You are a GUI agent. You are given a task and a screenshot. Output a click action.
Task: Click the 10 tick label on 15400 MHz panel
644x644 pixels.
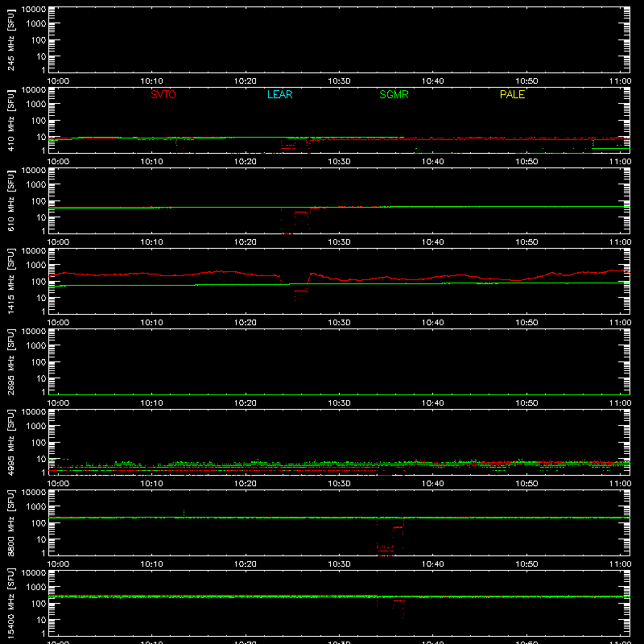[41, 620]
